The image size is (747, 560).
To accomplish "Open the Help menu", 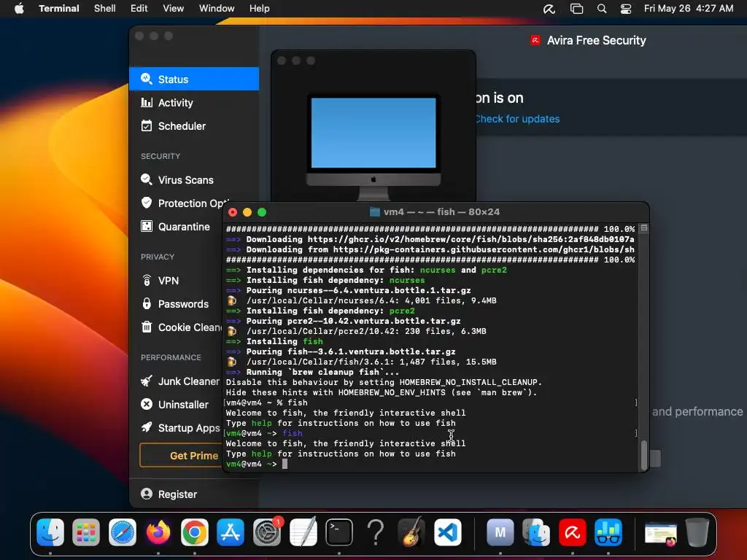I will point(260,9).
